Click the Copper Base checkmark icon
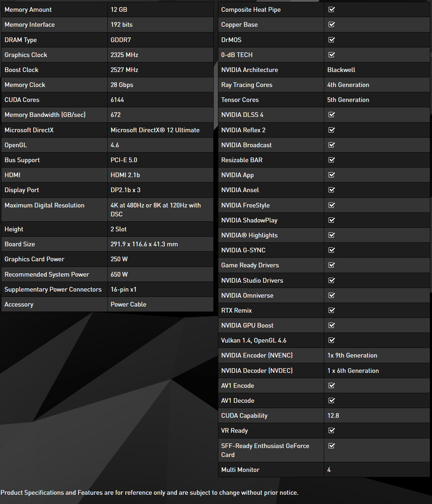 click(x=331, y=25)
